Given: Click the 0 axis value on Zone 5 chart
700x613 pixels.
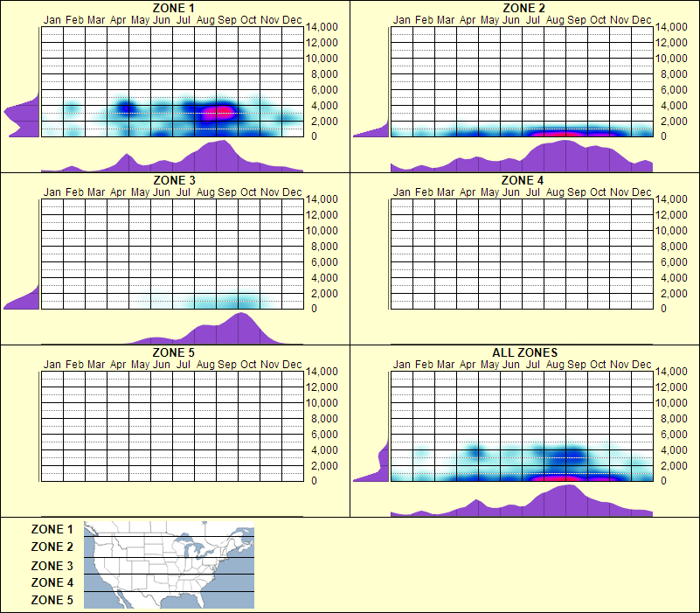Looking at the screenshot, I should [315, 480].
